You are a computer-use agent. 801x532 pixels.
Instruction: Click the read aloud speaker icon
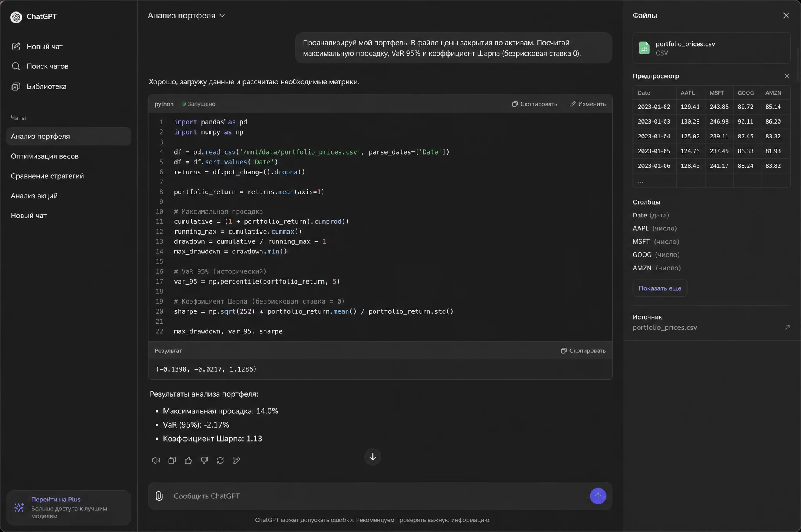(x=156, y=460)
